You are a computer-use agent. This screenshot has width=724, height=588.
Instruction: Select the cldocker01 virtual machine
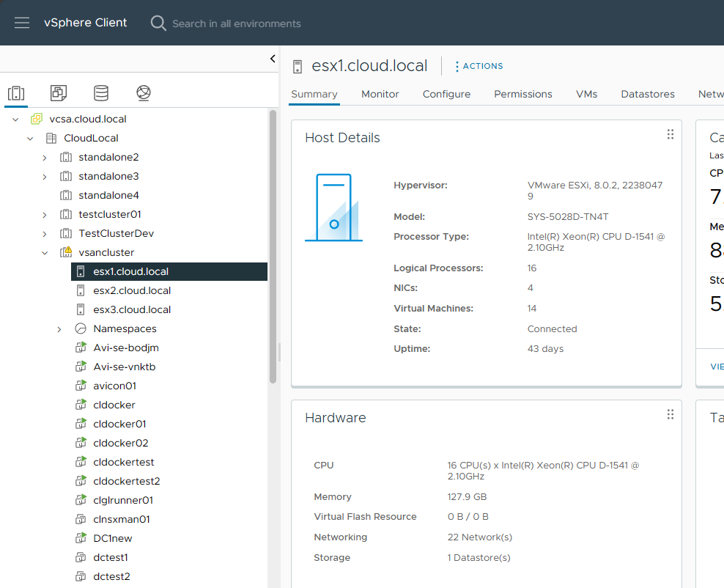119,424
